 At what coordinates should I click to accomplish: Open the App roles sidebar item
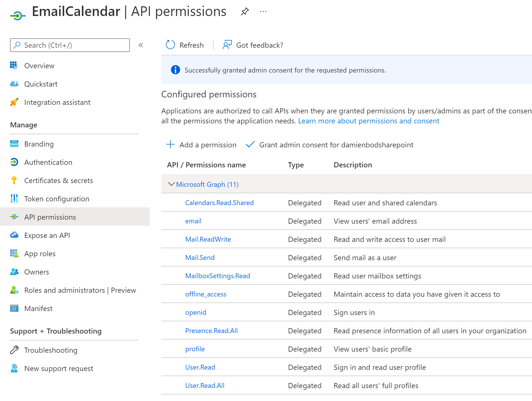[40, 254]
